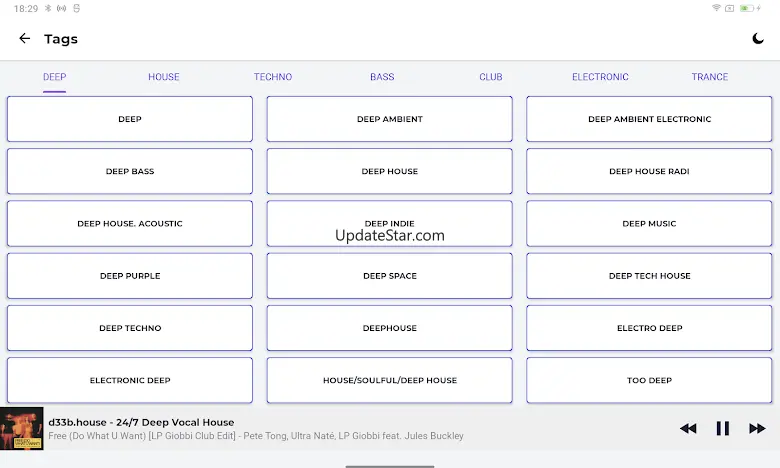The image size is (780, 468).
Task: Skip forward to the next station
Action: [757, 428]
